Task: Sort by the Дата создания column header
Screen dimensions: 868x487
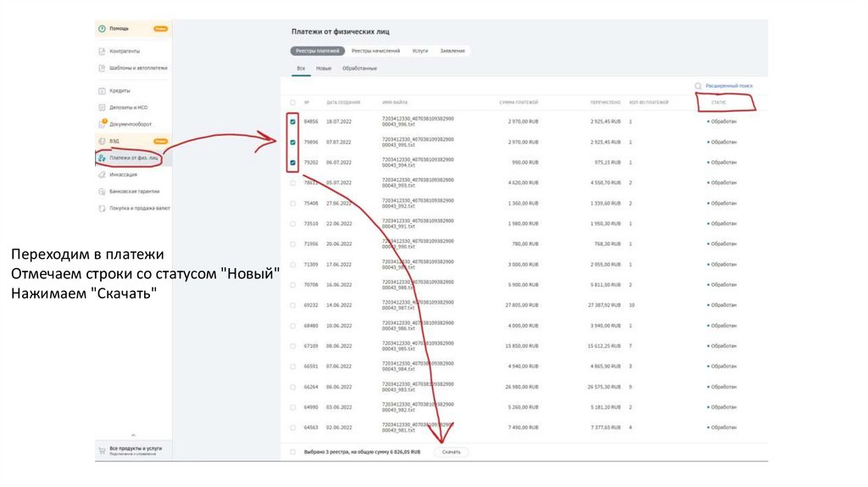Action: click(343, 103)
